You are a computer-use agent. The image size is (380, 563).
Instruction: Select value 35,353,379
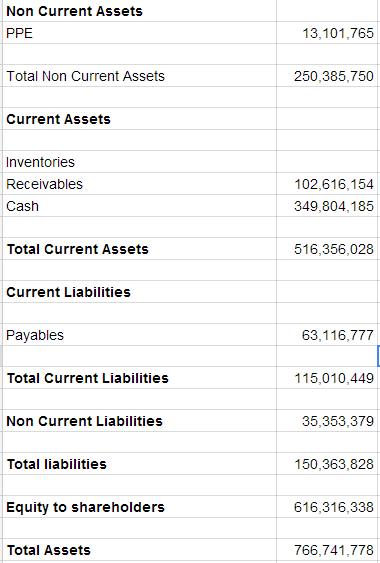pyautogui.click(x=338, y=421)
